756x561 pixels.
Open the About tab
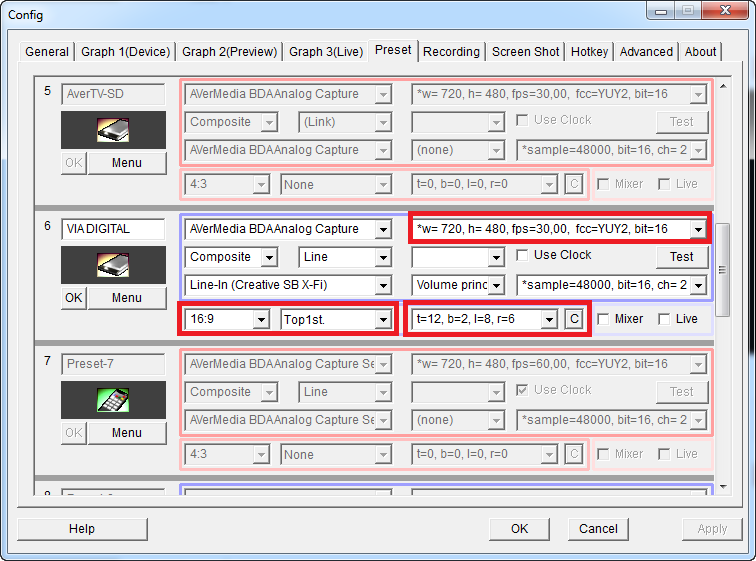[700, 52]
